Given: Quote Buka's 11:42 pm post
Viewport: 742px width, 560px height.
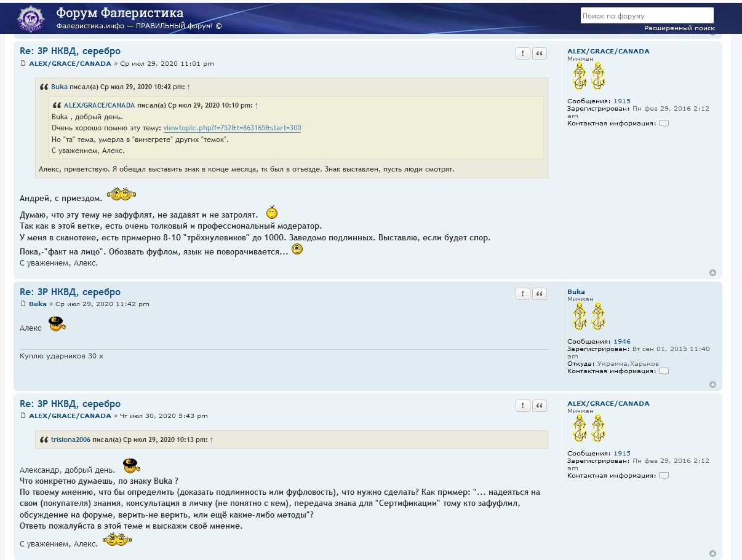Looking at the screenshot, I should [x=540, y=294].
